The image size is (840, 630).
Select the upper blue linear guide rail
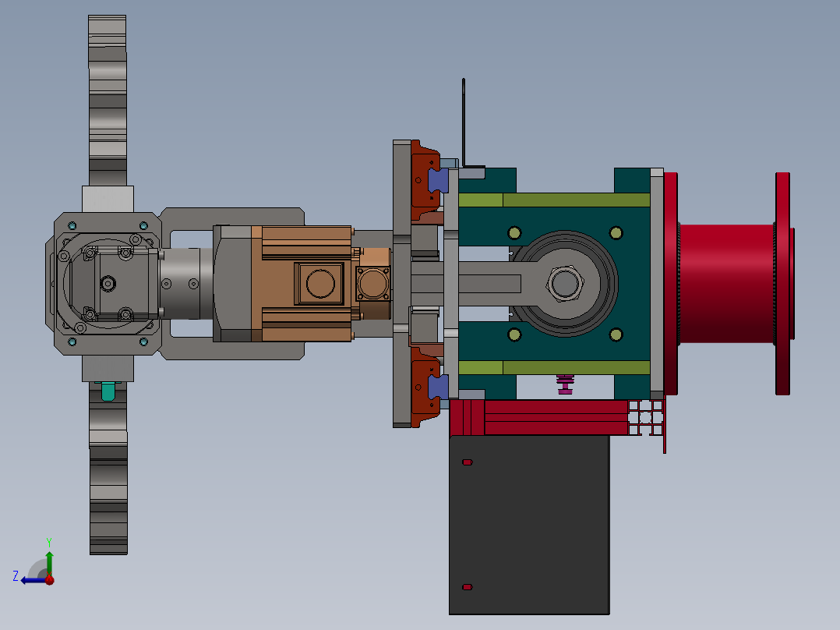[438, 181]
